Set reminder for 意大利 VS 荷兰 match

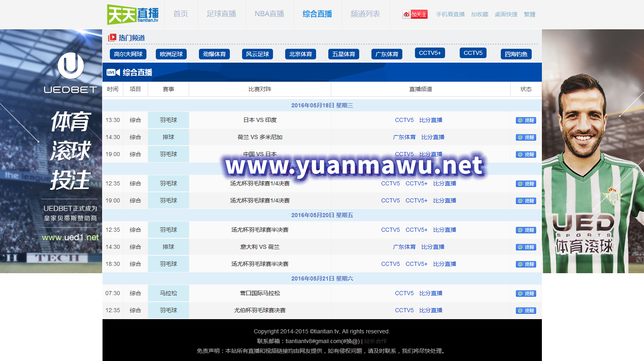pyautogui.click(x=526, y=247)
